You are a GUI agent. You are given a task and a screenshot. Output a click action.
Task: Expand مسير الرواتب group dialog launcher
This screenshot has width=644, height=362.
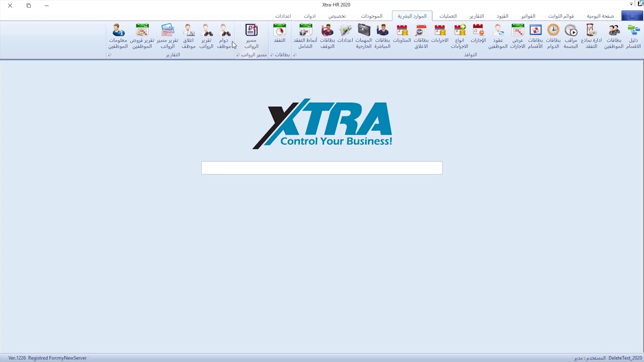(238, 55)
